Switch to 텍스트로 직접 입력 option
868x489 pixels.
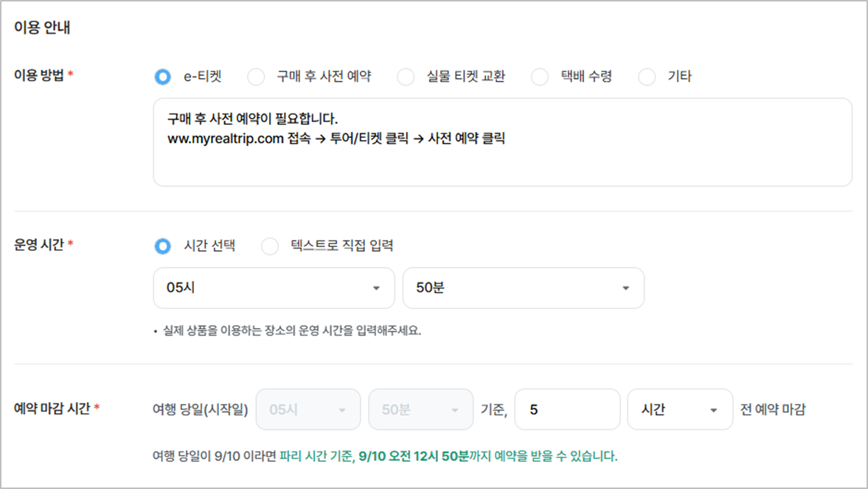(x=270, y=246)
